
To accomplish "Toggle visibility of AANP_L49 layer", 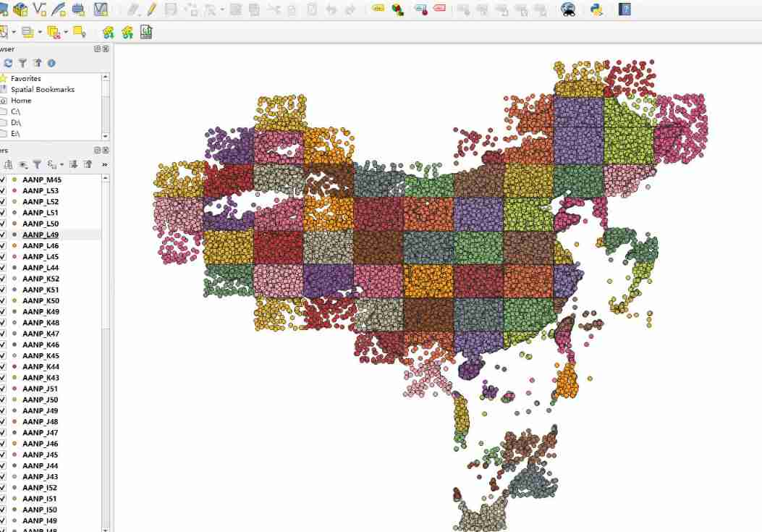I will pyautogui.click(x=2, y=235).
